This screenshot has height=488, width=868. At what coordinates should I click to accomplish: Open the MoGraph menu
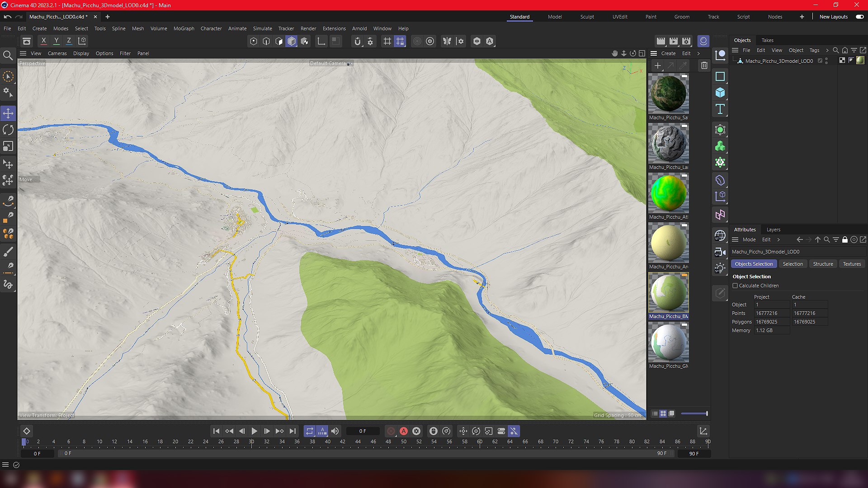(184, 28)
